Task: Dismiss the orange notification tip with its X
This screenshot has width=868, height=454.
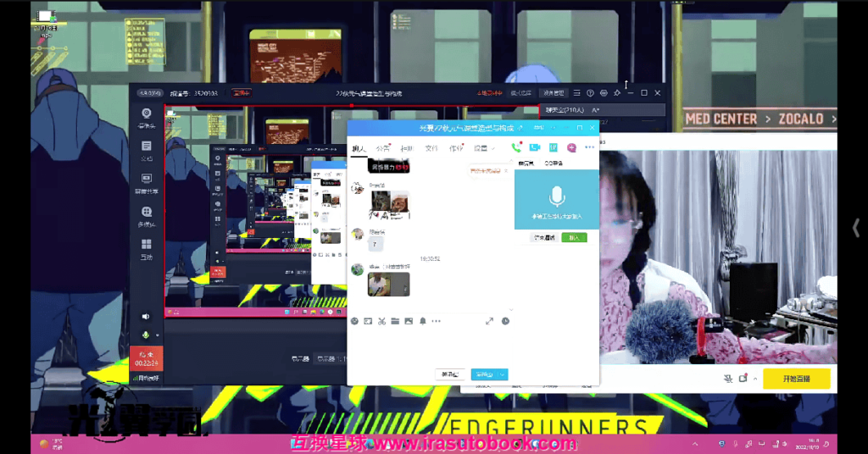Action: point(506,171)
